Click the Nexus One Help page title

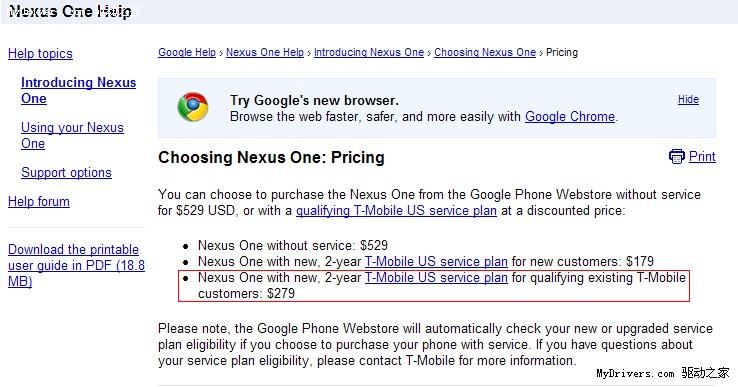(71, 11)
